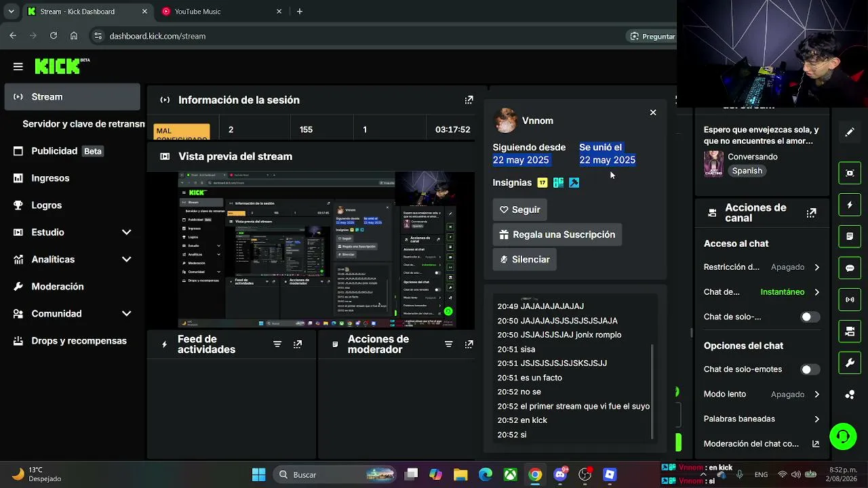Viewport: 868px width, 488px height.
Task: Toggle the stream preview widget icon
Action: click(x=850, y=173)
